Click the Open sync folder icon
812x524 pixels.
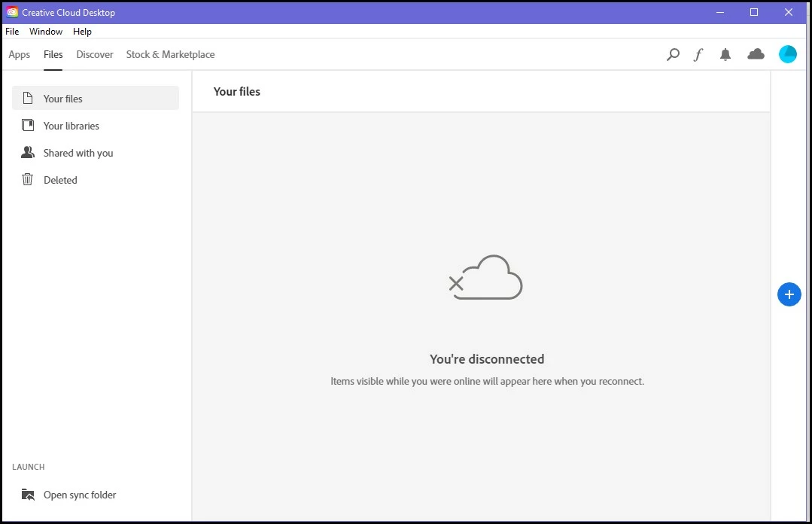[28, 495]
